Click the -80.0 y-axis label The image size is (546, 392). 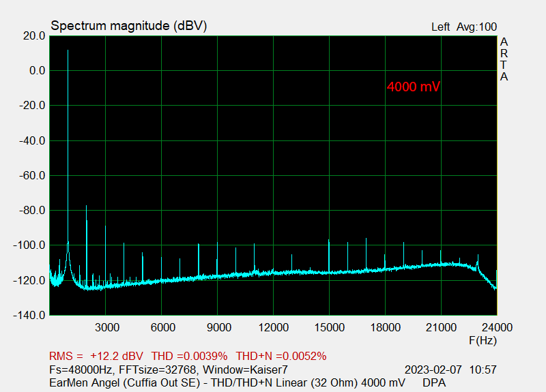point(32,211)
